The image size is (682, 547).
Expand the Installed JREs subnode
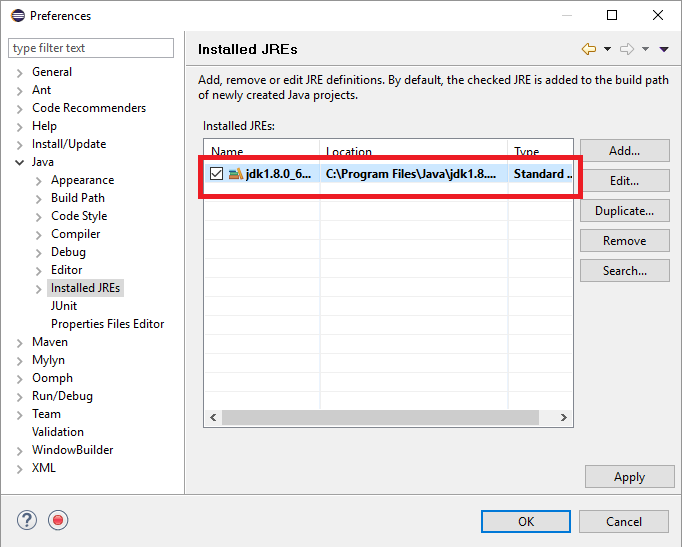click(x=38, y=289)
